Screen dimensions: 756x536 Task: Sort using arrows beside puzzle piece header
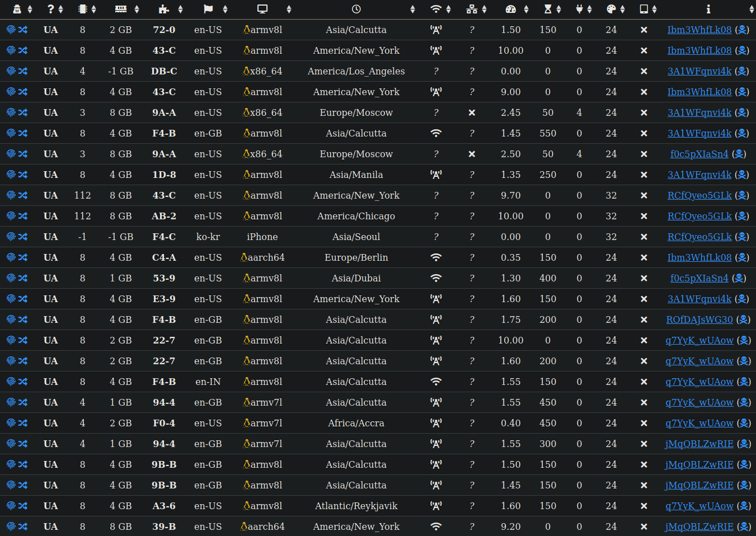coord(180,9)
